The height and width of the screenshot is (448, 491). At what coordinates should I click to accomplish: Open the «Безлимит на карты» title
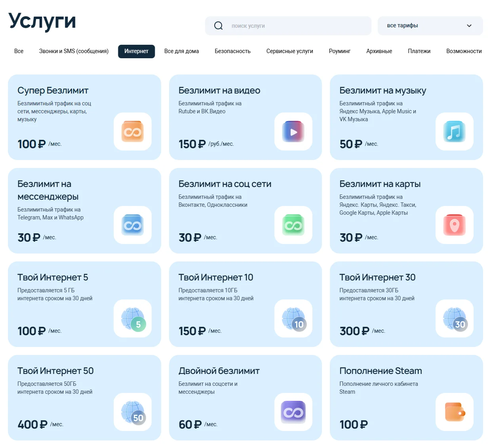point(380,184)
